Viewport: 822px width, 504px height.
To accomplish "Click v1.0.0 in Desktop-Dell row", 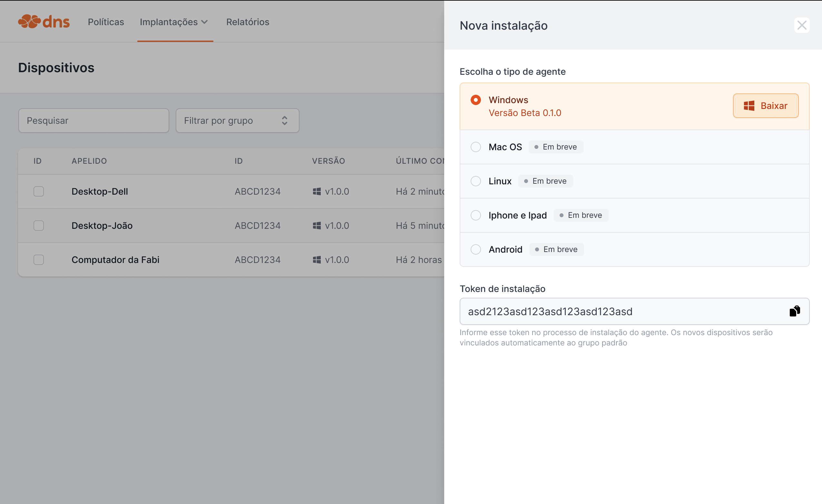I will pyautogui.click(x=337, y=191).
